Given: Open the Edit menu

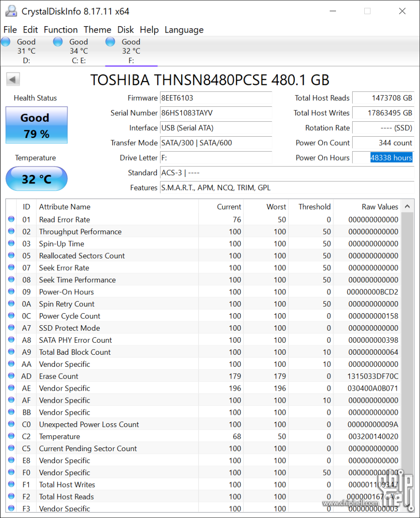Looking at the screenshot, I should tap(30, 30).
